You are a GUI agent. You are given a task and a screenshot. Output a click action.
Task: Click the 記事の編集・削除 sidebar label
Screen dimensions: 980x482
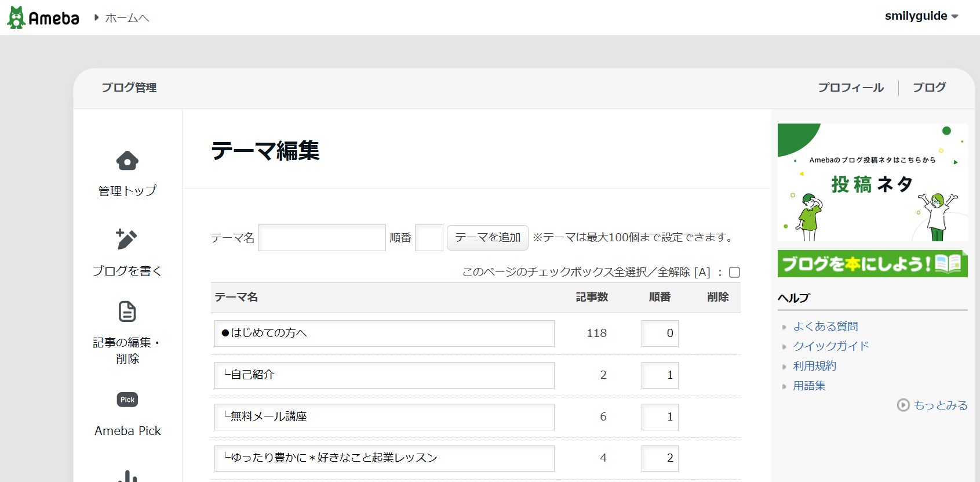click(x=127, y=350)
